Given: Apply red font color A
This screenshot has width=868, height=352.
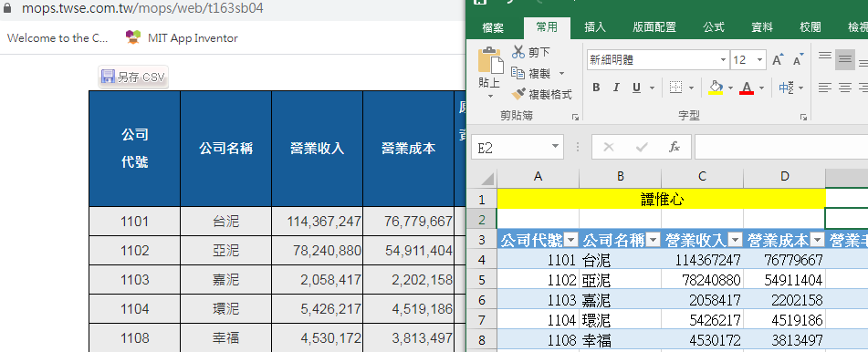Looking at the screenshot, I should [x=747, y=88].
